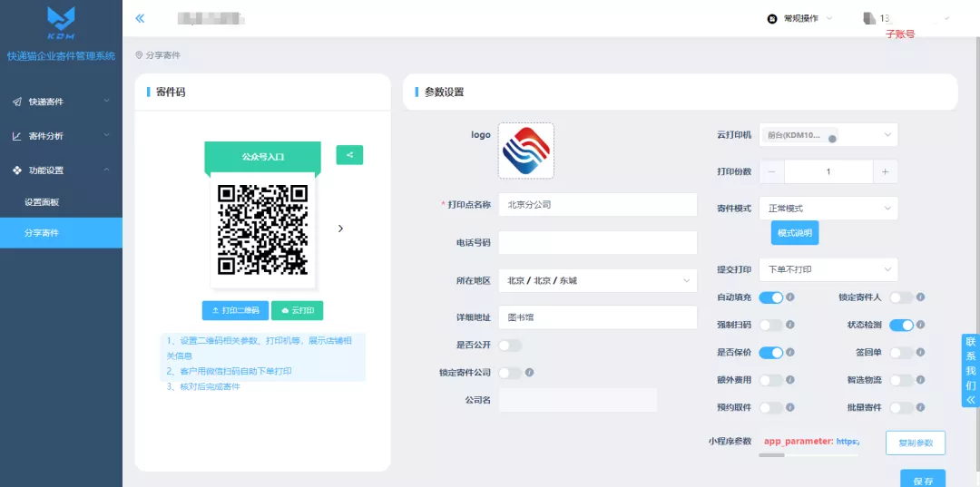980x487 pixels.
Task: Click the 功能设置 diamond icon
Action: click(x=17, y=170)
